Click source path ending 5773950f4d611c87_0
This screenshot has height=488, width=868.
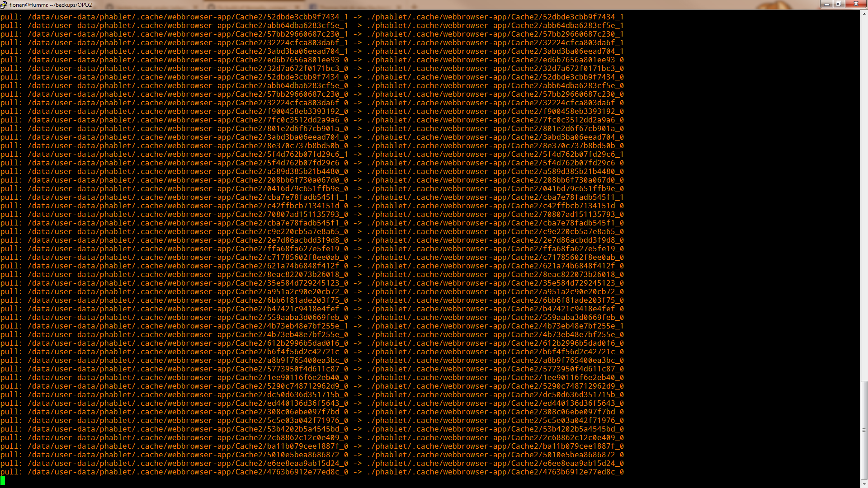coord(188,369)
